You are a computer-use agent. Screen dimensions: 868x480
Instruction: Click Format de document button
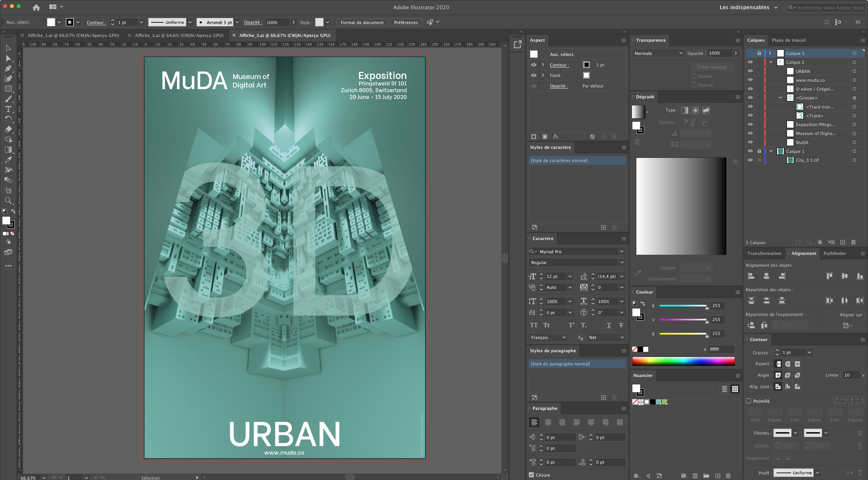362,22
